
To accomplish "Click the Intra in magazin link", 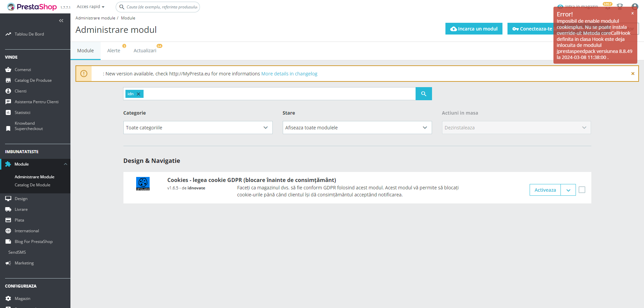I will pyautogui.click(x=578, y=7).
